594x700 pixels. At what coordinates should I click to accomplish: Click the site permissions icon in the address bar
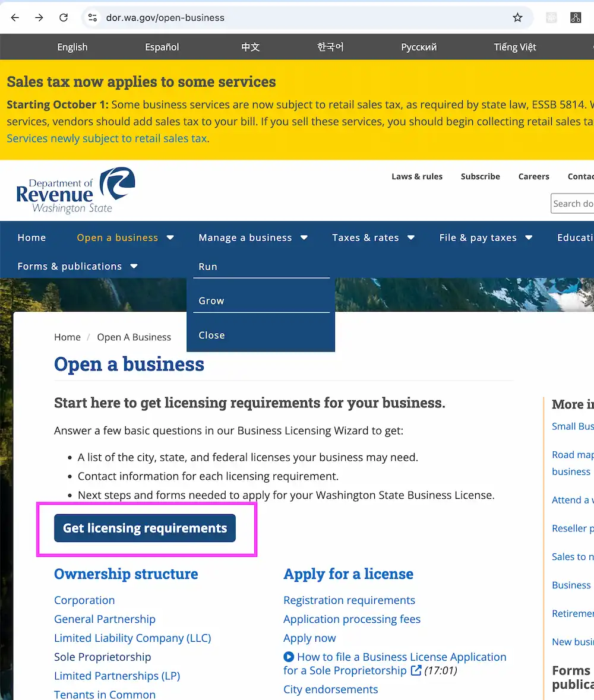click(x=93, y=17)
